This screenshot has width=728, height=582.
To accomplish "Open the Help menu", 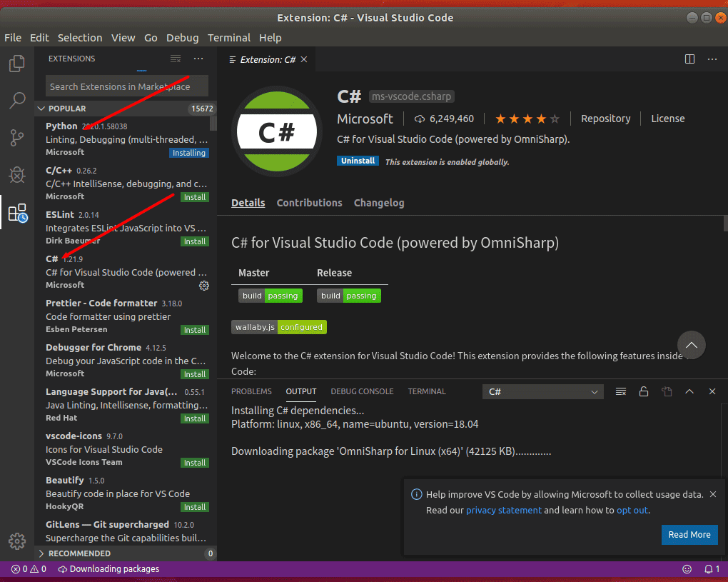I will (x=271, y=38).
